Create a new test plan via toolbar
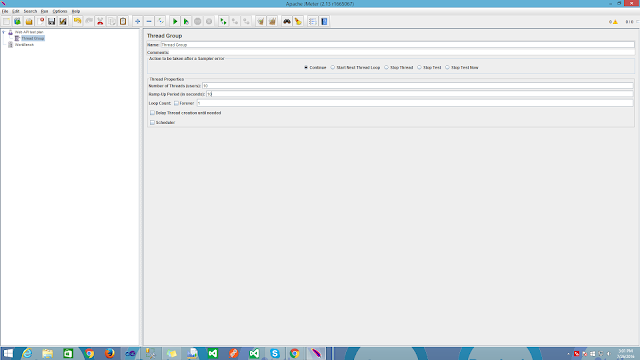The image size is (640, 360). (x=7, y=21)
